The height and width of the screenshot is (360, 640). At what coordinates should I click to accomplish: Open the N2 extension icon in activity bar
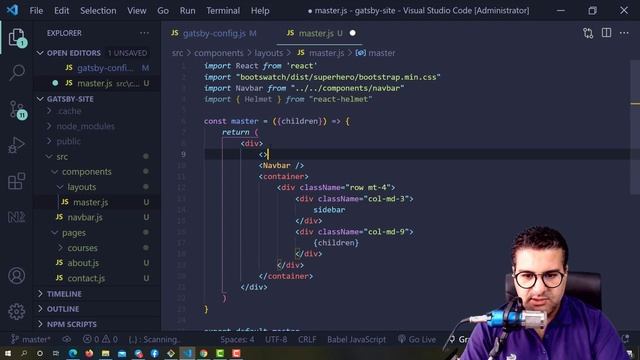tap(17, 217)
